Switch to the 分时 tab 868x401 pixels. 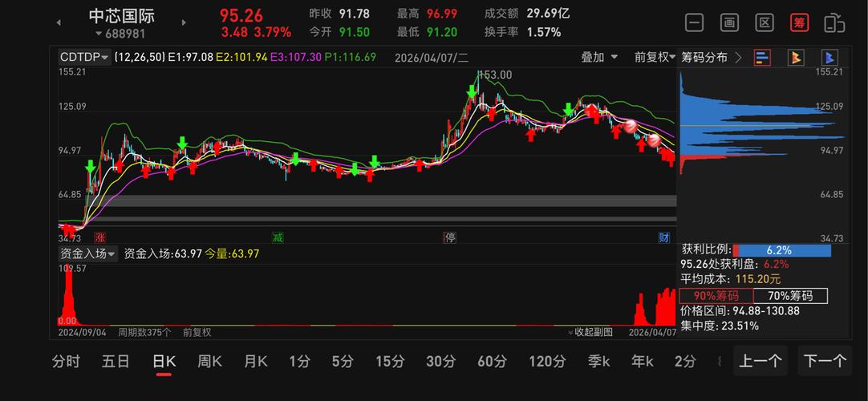(66, 362)
